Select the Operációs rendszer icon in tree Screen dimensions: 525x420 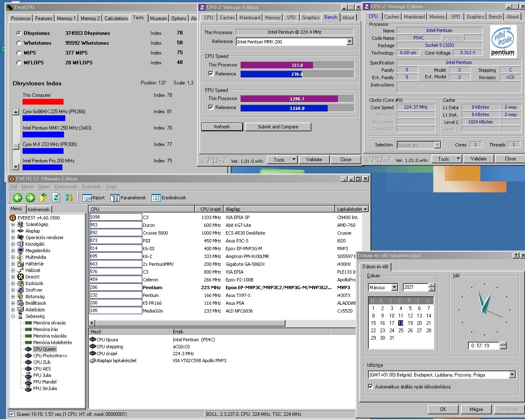click(x=21, y=237)
